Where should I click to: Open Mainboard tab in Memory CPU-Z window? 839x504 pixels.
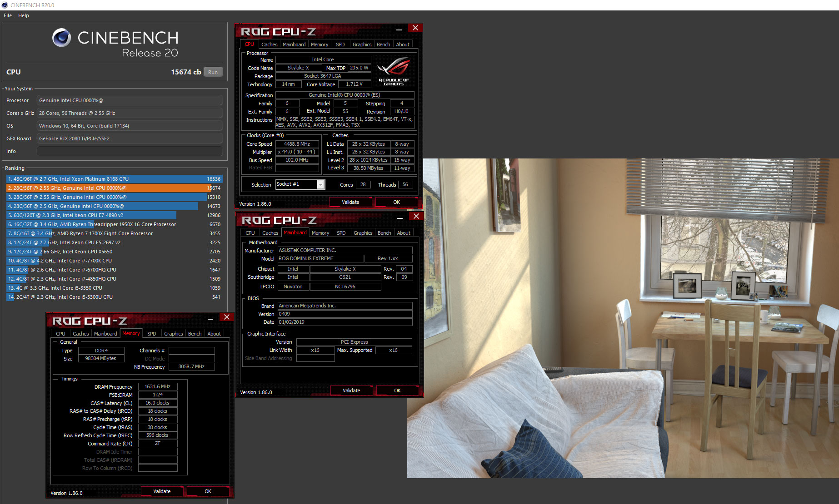tap(105, 334)
